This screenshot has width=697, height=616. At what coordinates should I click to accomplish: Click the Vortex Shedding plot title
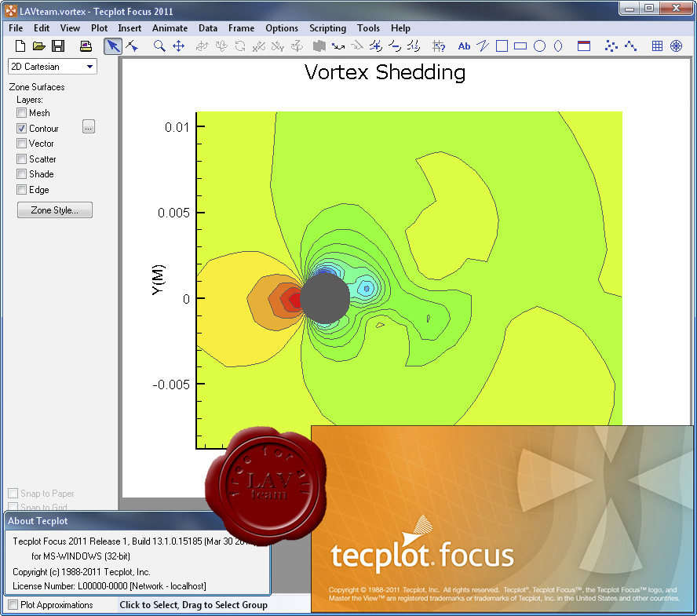coord(385,72)
